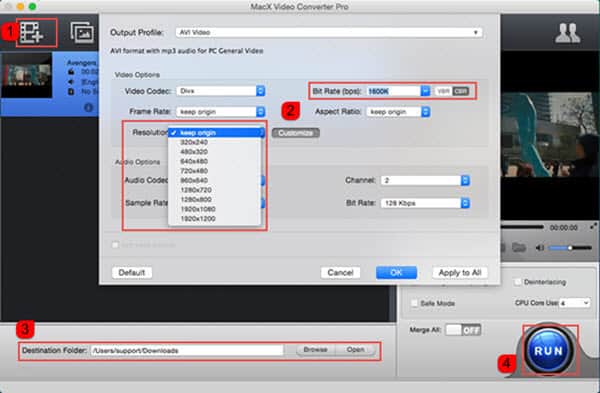
Task: Choose 1920x1080 resolution
Action: click(x=215, y=209)
